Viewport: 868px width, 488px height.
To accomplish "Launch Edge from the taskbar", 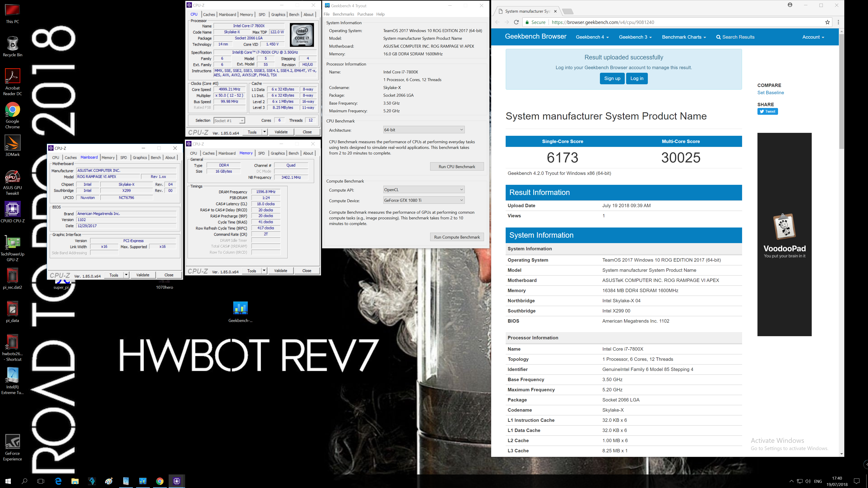I will tap(58, 481).
